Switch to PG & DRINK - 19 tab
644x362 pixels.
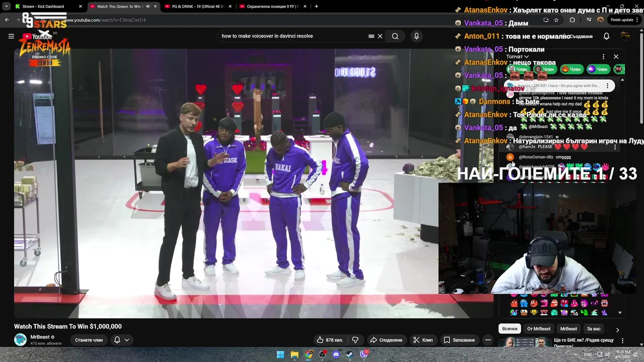[197, 7]
